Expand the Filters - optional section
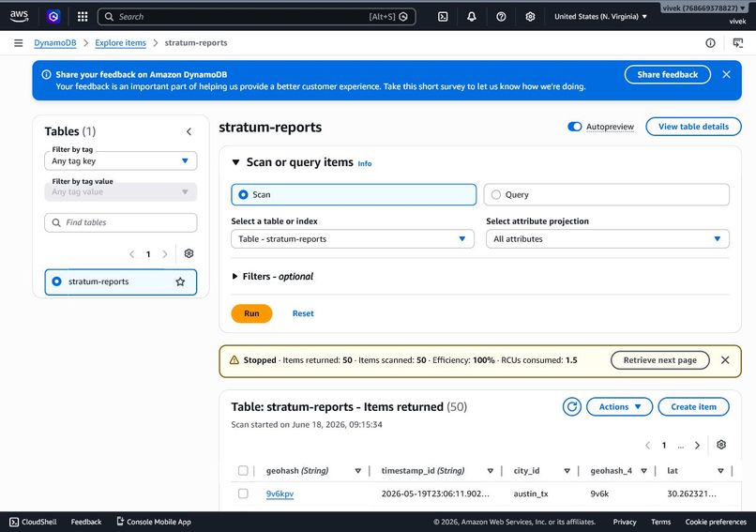The width and height of the screenshot is (756, 532). click(273, 277)
